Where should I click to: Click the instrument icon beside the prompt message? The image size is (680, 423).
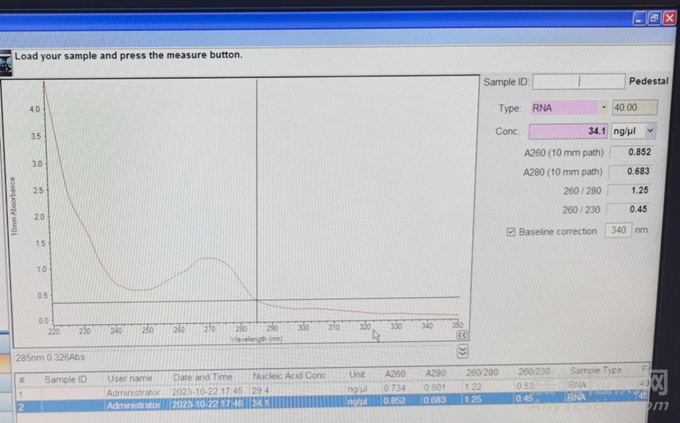click(6, 60)
